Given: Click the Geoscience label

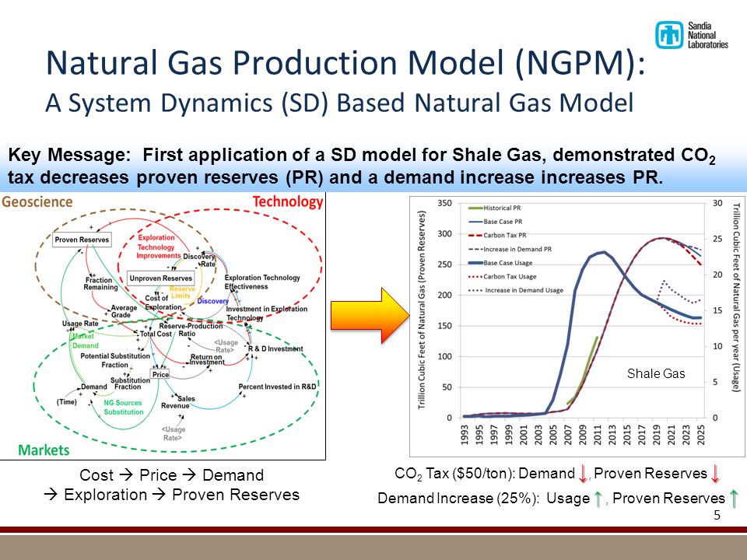Looking at the screenshot, I should click(37, 201).
